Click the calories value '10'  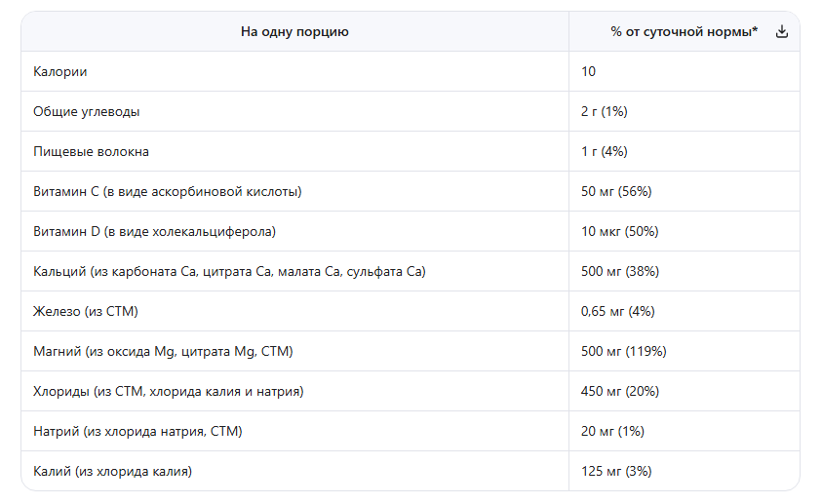588,71
